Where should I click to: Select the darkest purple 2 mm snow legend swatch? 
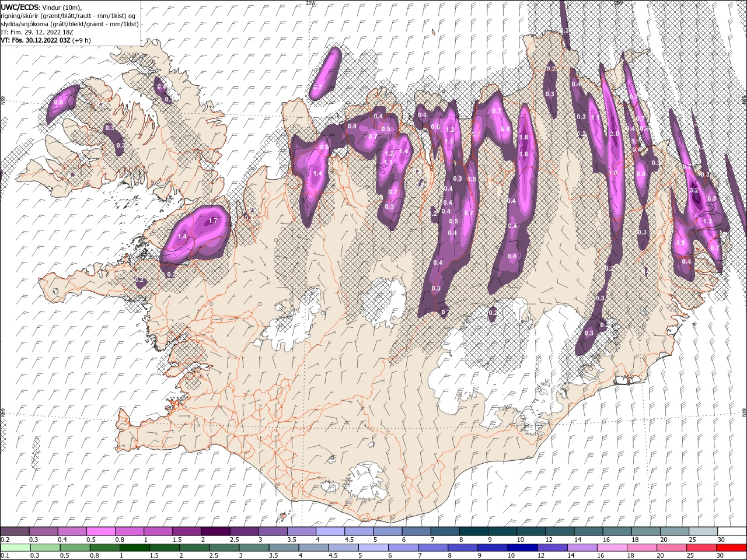tap(215, 531)
